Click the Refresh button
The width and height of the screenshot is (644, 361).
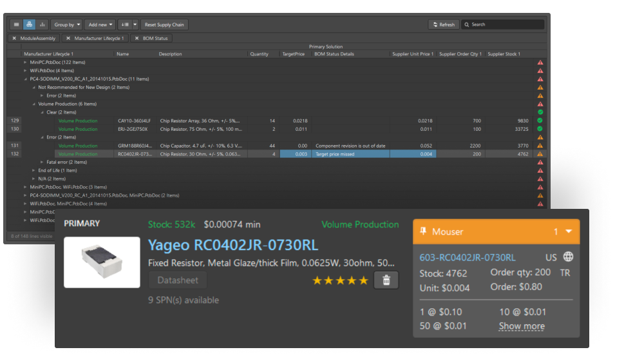click(x=443, y=24)
